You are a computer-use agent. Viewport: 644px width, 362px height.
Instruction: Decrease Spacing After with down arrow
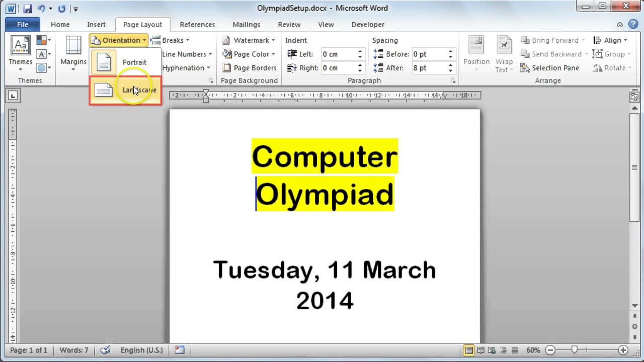[x=450, y=71]
